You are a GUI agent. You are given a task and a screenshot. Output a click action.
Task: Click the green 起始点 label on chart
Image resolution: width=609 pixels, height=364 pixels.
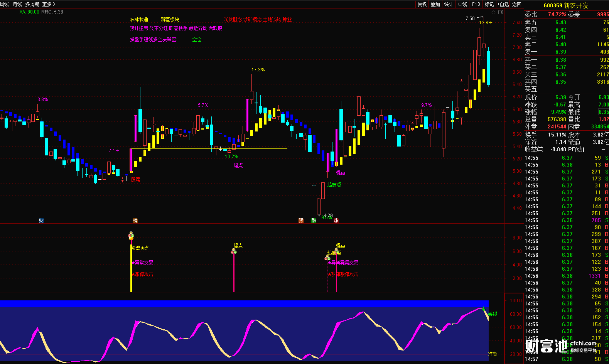click(334, 184)
